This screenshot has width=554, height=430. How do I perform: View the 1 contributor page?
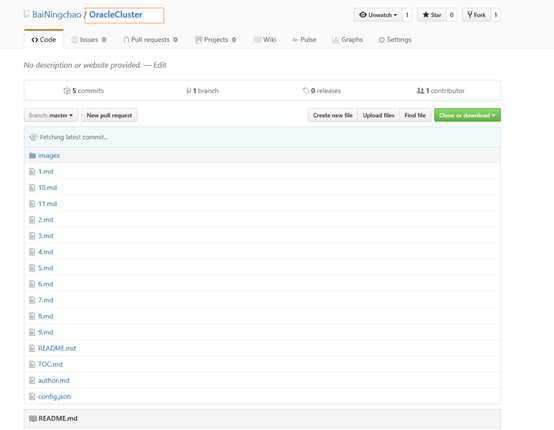(441, 91)
